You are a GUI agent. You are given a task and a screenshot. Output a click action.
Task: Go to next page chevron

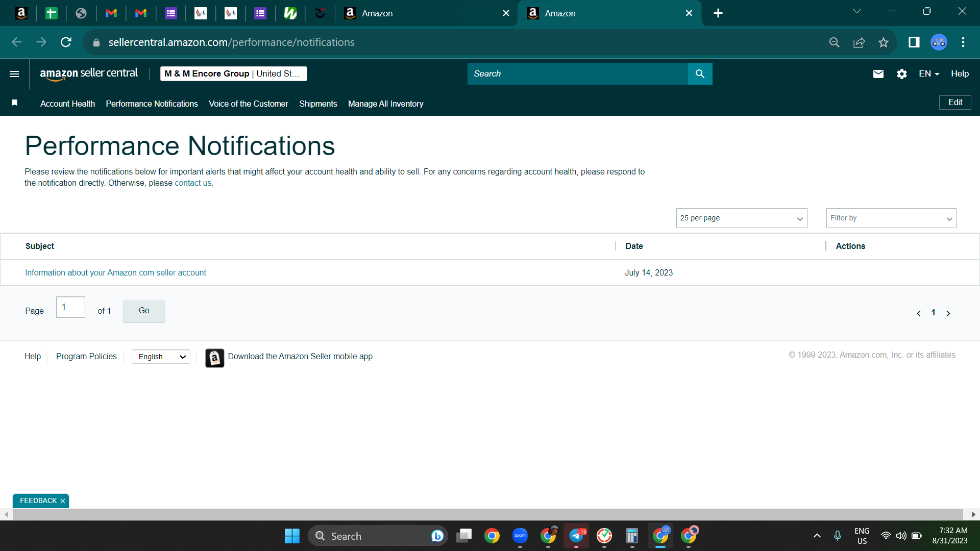click(x=948, y=313)
